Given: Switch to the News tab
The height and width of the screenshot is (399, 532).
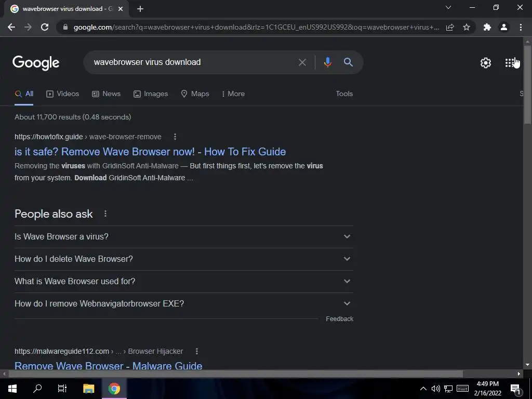Looking at the screenshot, I should tap(106, 94).
